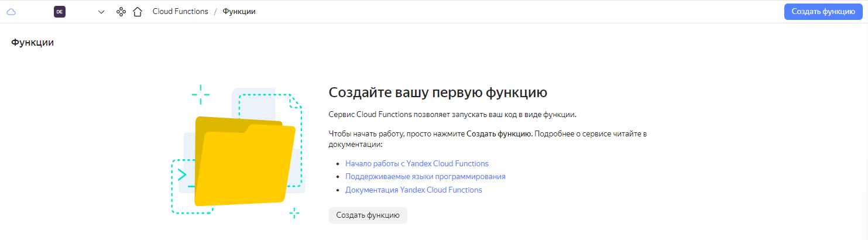Select the Функции breadcrumb item

pos(239,12)
